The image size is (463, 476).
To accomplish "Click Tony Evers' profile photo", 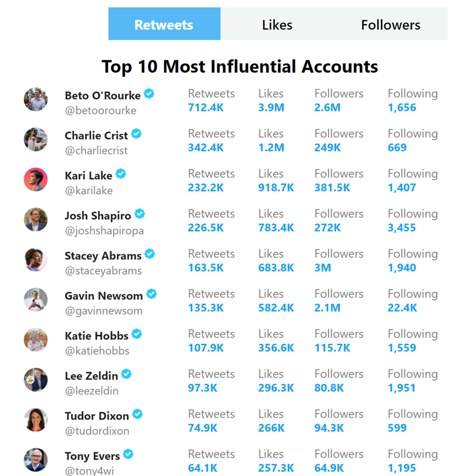I will coord(36,460).
